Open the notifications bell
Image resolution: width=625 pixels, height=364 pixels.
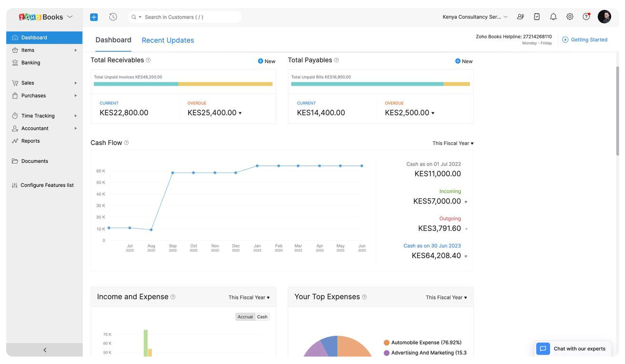pos(553,16)
